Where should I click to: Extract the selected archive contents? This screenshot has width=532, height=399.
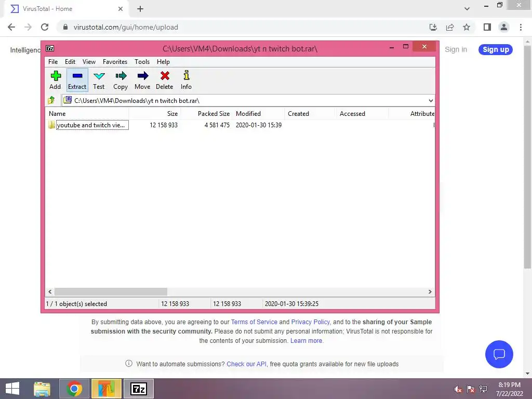coord(77,80)
